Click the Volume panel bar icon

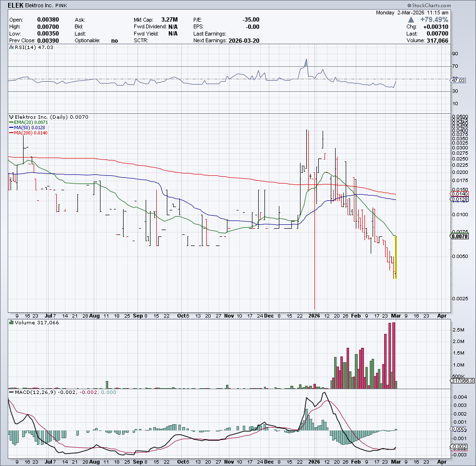11,322
